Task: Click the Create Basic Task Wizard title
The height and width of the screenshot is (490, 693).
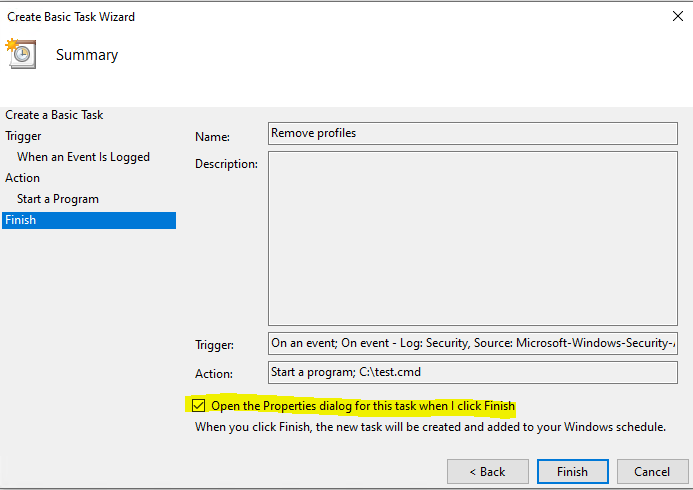Action: pos(71,17)
